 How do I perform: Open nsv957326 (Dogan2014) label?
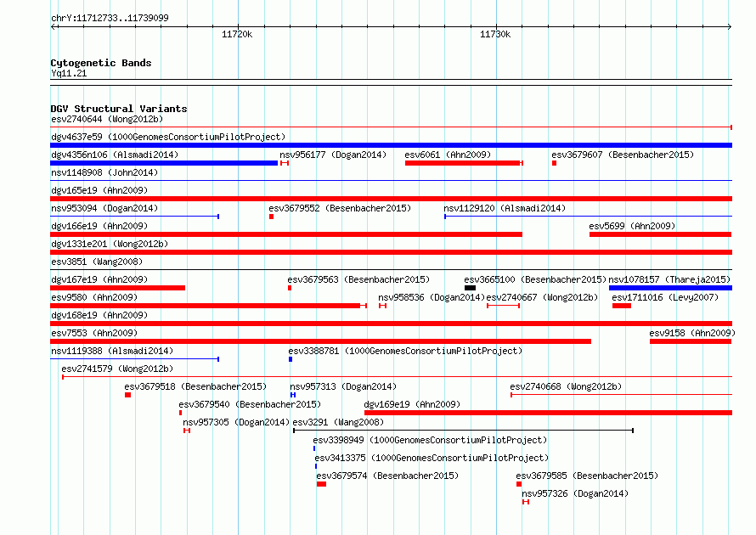[x=575, y=493]
